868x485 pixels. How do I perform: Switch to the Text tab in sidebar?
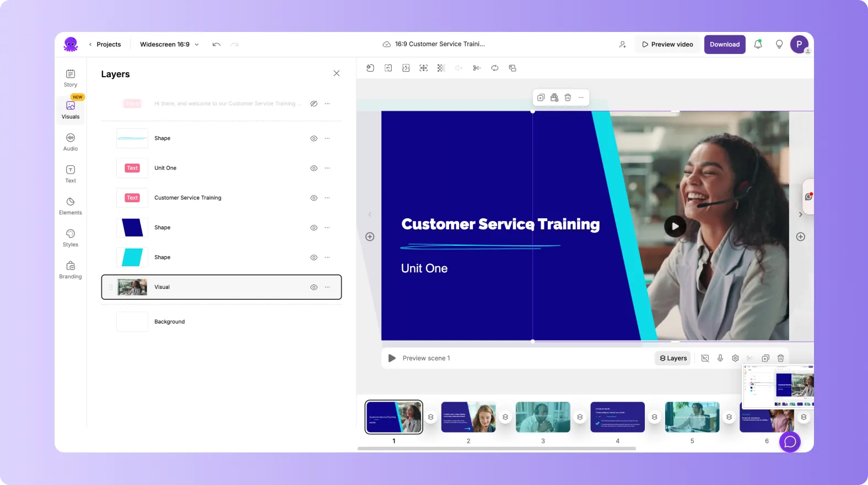click(x=71, y=174)
